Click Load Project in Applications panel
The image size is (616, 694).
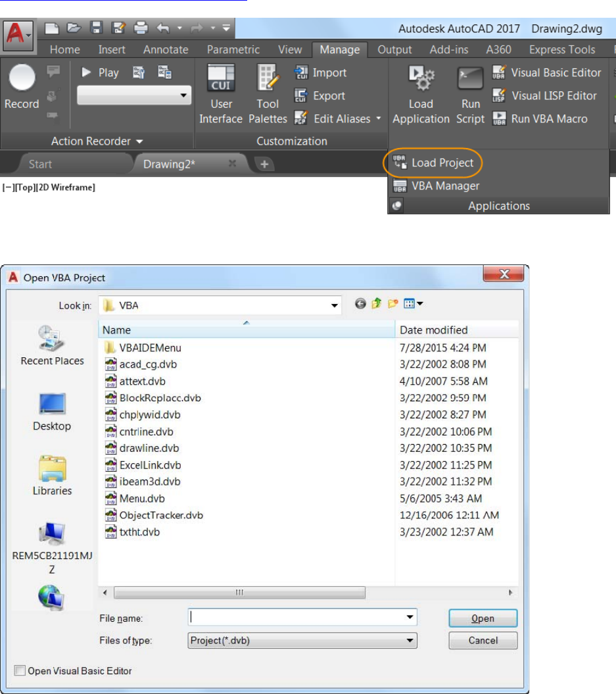pos(433,163)
